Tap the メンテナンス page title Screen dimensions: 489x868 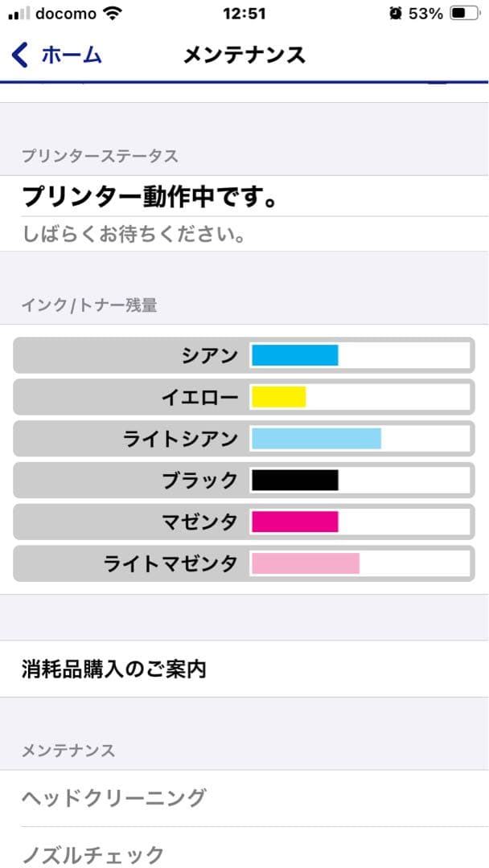click(x=244, y=55)
